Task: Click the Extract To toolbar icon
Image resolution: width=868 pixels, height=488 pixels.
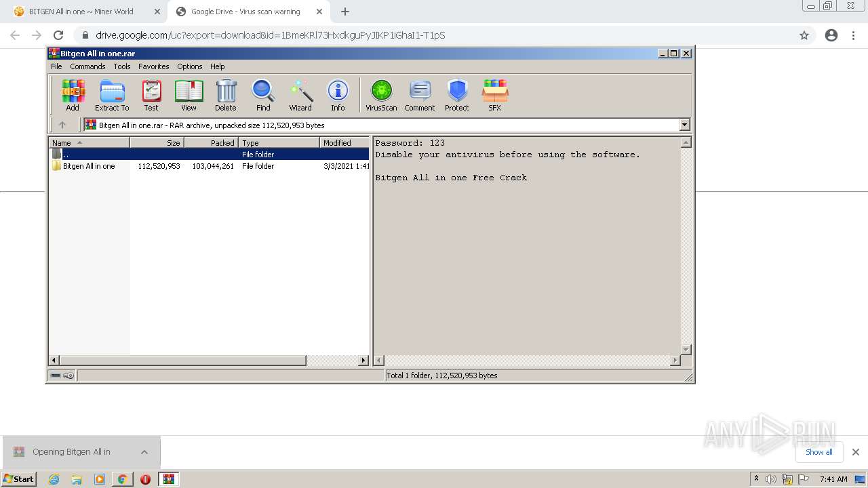Action: click(112, 95)
